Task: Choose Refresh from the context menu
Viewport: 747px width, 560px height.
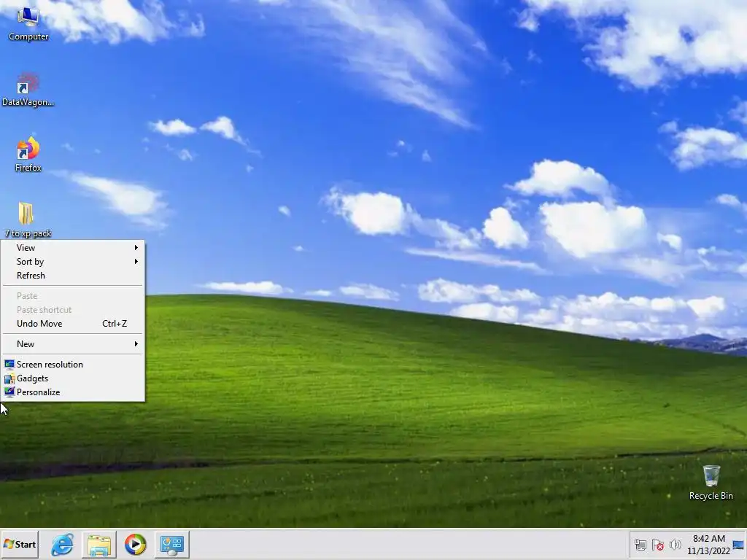Action: click(x=73, y=275)
